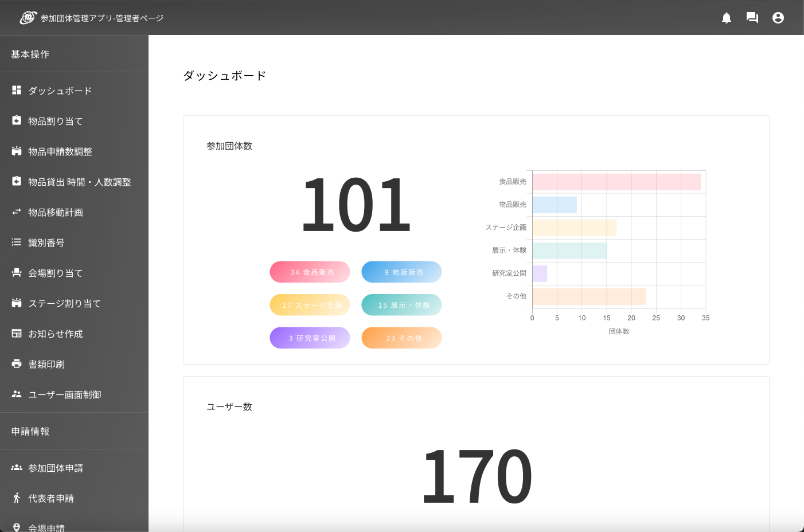Viewport: 804px width, 532px height.
Task: Click the 代表者申請 walking person icon
Action: pyautogui.click(x=17, y=498)
